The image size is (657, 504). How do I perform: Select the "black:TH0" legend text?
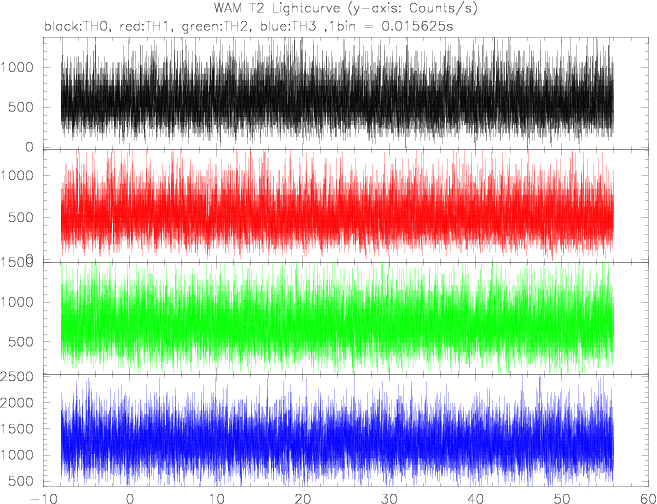[78, 26]
